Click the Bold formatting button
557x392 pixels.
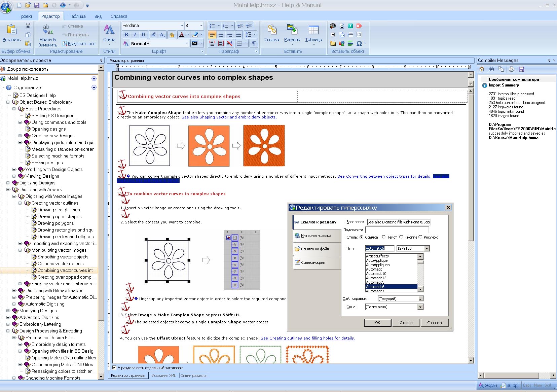[126, 35]
